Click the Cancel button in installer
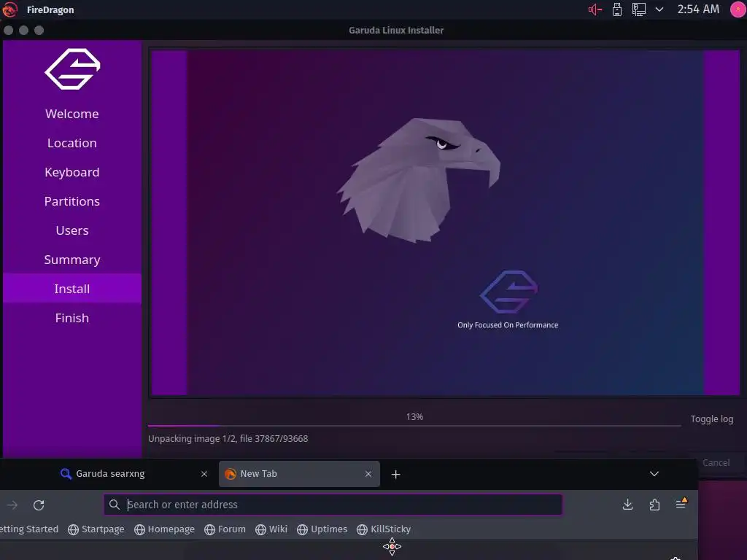747x560 pixels. (716, 462)
